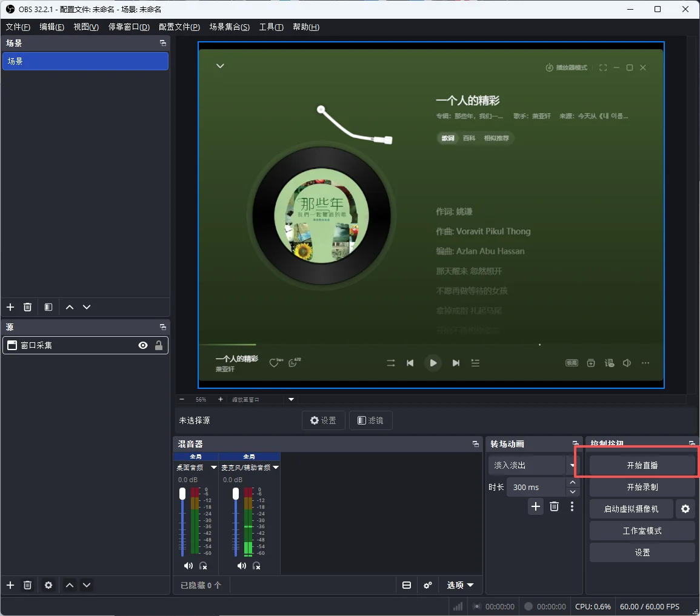Add a new source with plus icon

(10, 585)
